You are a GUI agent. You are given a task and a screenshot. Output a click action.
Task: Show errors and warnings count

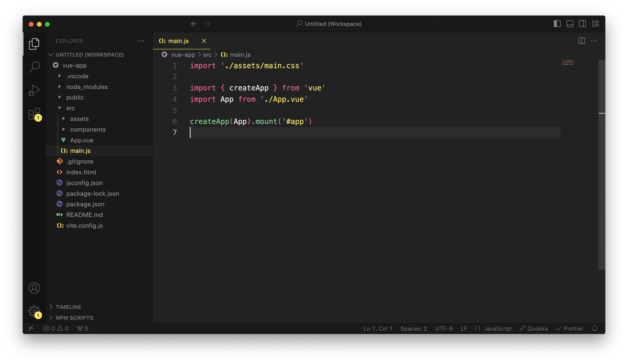[56, 328]
